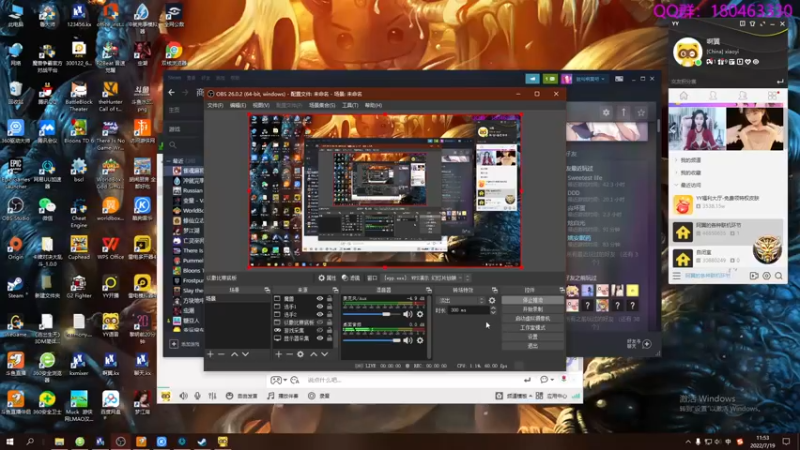Pop out the audio mixer dock
This screenshot has height=450, width=800.
(x=429, y=290)
